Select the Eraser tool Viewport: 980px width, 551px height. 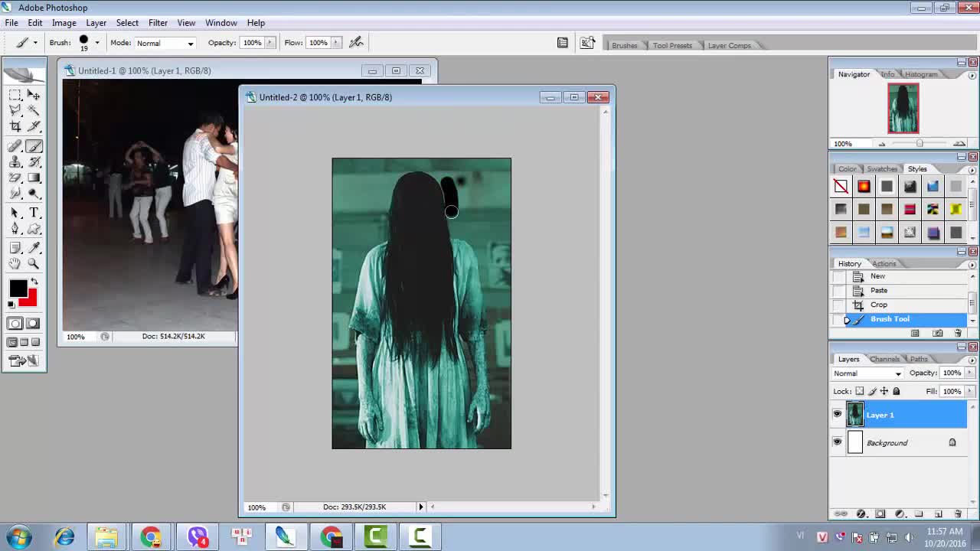(x=15, y=178)
